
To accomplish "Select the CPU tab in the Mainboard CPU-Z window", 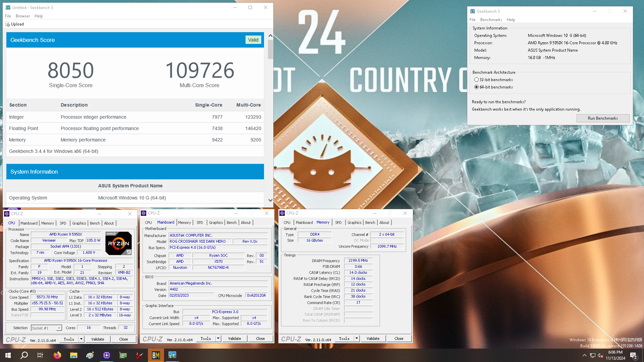I will pos(149,223).
